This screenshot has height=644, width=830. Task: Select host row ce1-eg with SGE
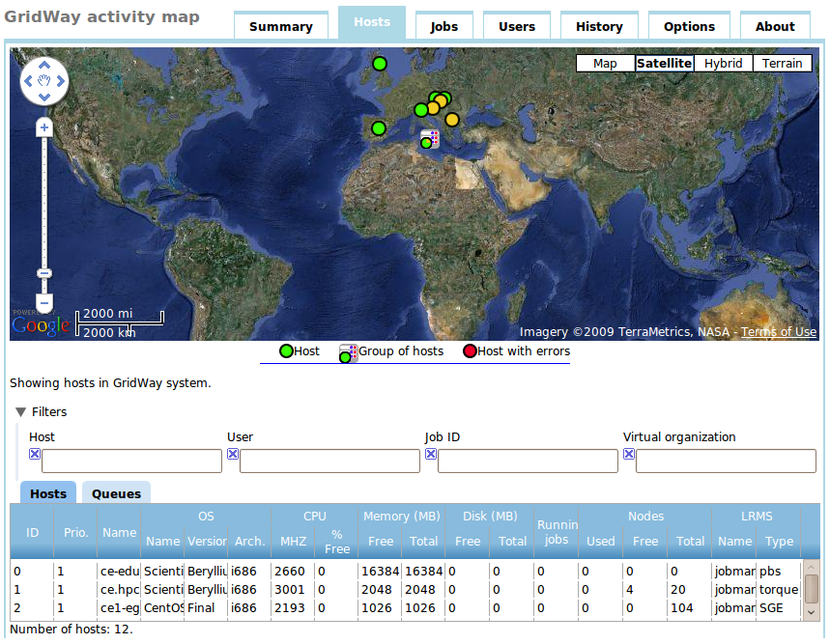[407, 608]
